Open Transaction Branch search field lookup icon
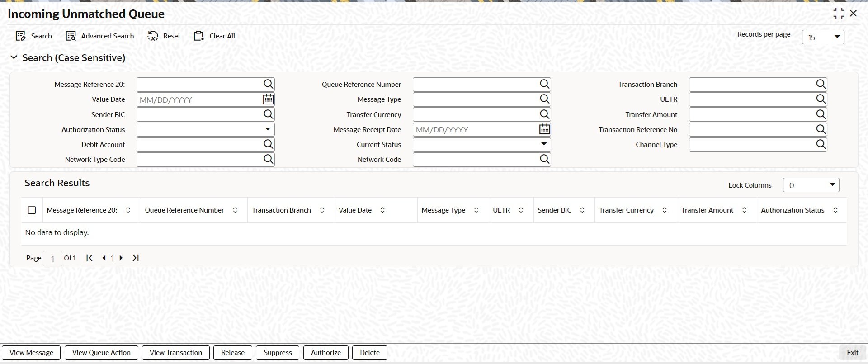The width and height of the screenshot is (868, 364). click(x=821, y=84)
